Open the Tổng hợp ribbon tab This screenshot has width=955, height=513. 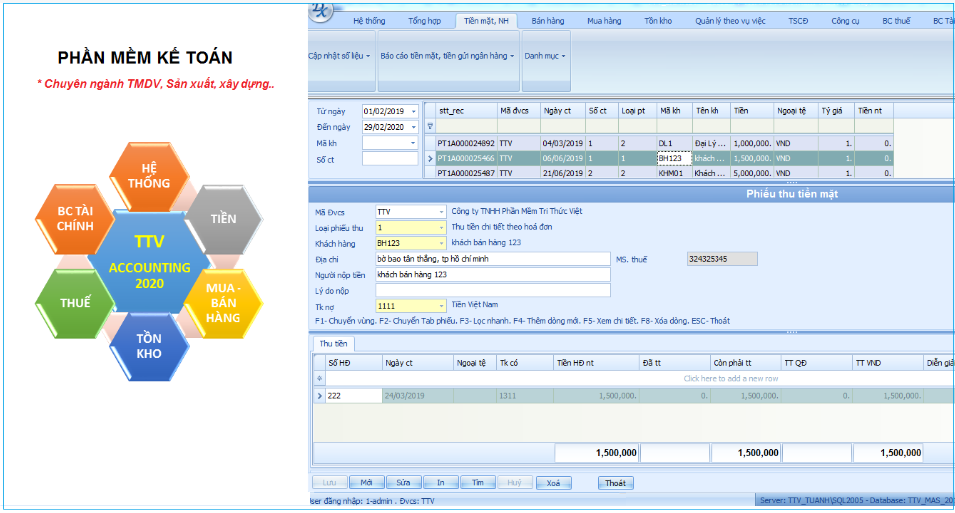tap(425, 21)
